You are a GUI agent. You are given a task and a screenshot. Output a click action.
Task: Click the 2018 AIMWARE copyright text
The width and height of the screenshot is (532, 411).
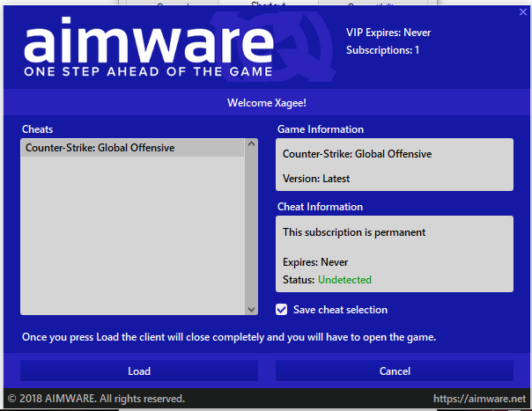(96, 399)
